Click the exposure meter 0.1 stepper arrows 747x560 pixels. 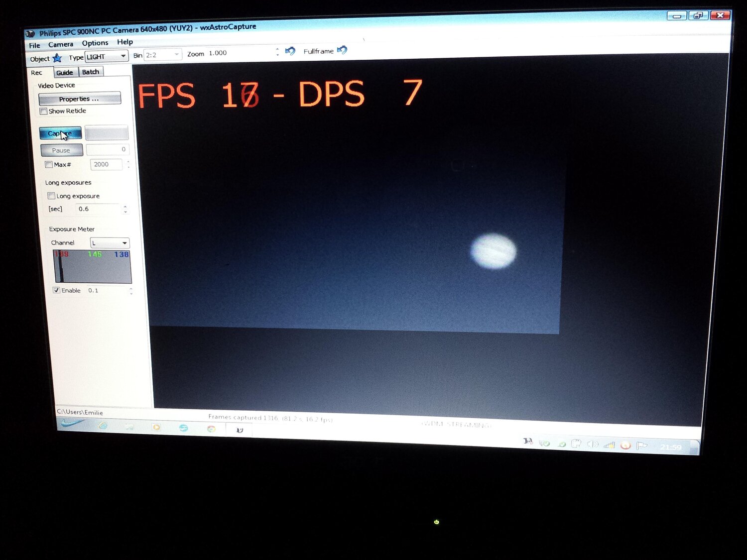[x=131, y=291]
